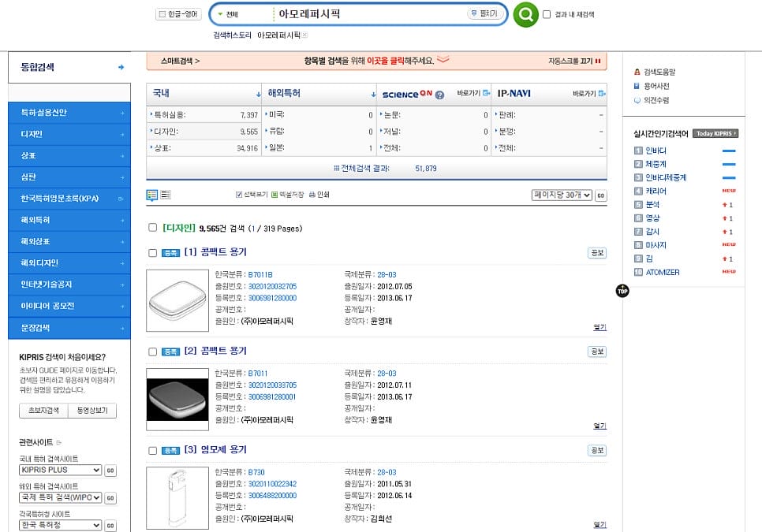The height and width of the screenshot is (532, 762).
Task: Open IP-NAVI 바로가기 shortcut
Action: click(589, 93)
